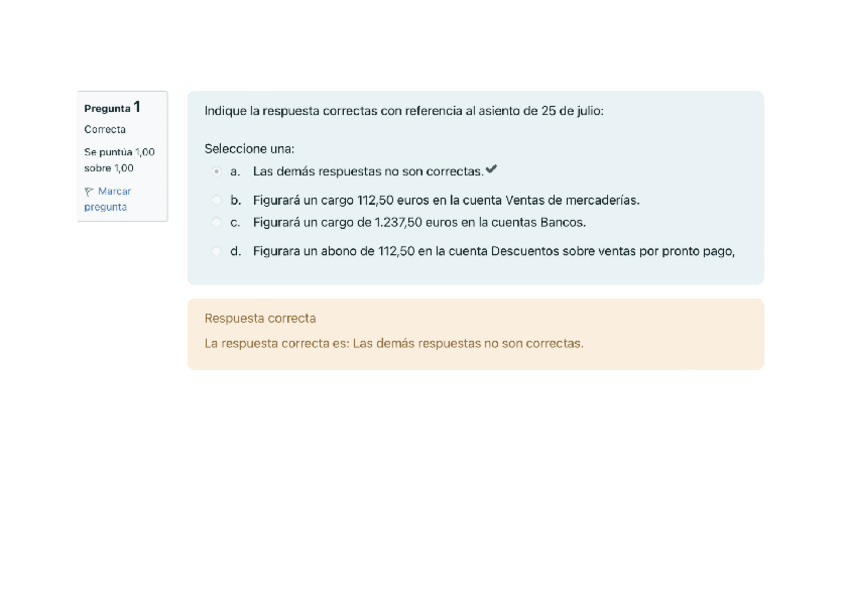The height and width of the screenshot is (600, 848).
Task: Click answer text mentioning Descuentos sobre ventas
Action: pyautogui.click(x=493, y=251)
